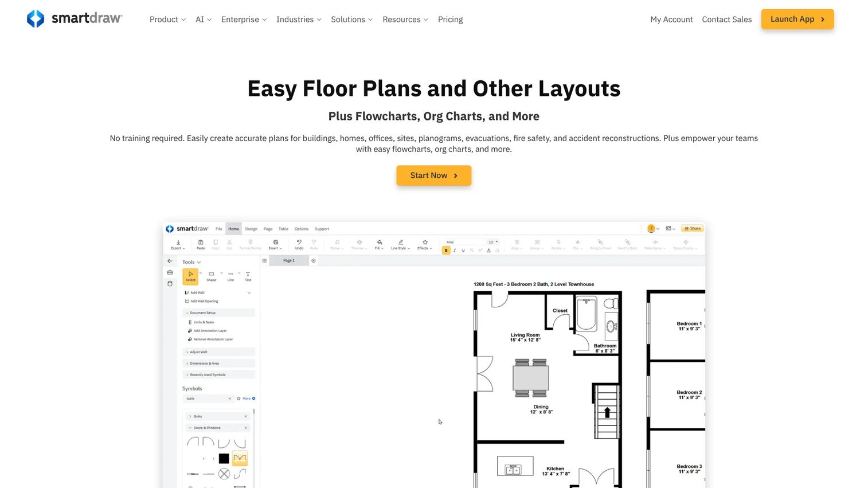Click the briefcase icon in left sidebar

coord(170,272)
